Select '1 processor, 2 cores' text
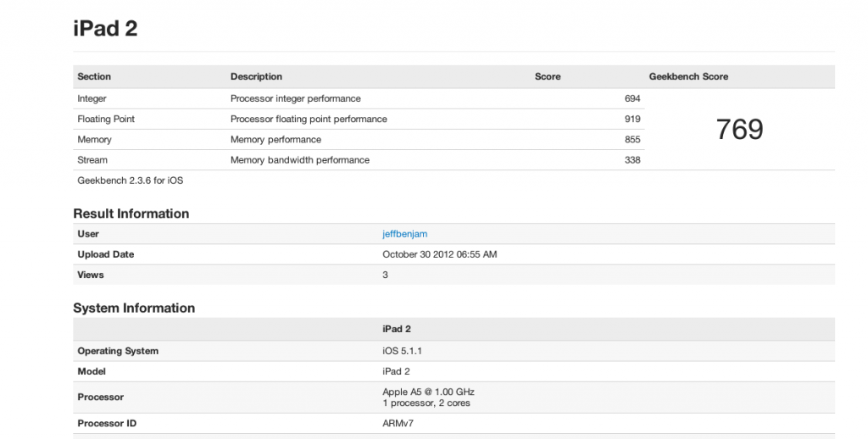The image size is (868, 439). 426,403
